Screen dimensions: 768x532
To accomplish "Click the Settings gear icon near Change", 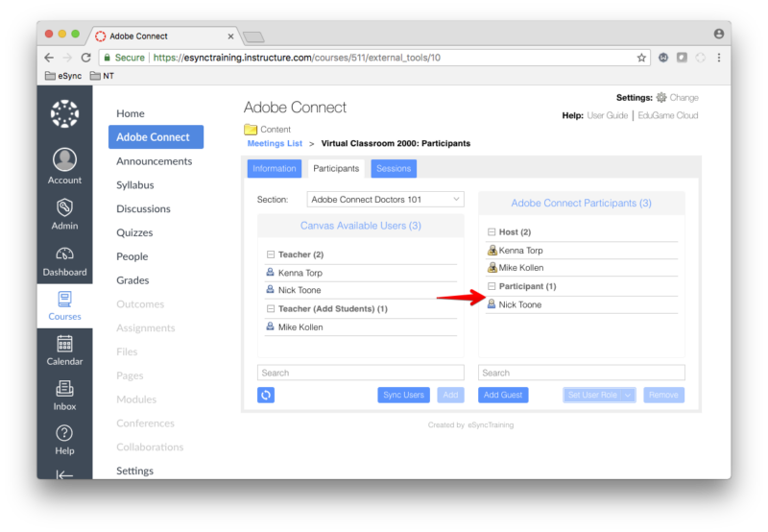I will pyautogui.click(x=660, y=98).
